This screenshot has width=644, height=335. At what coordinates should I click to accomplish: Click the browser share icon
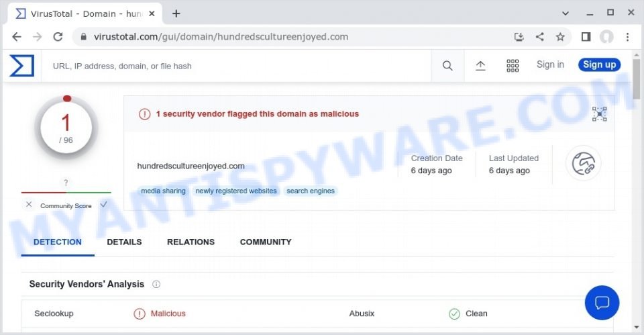pyautogui.click(x=539, y=37)
